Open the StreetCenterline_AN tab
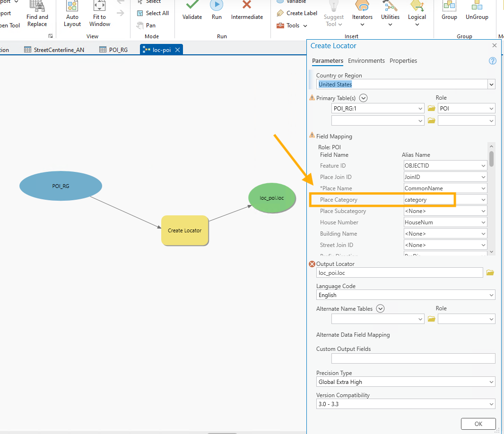This screenshot has width=504, height=434. pyautogui.click(x=54, y=50)
